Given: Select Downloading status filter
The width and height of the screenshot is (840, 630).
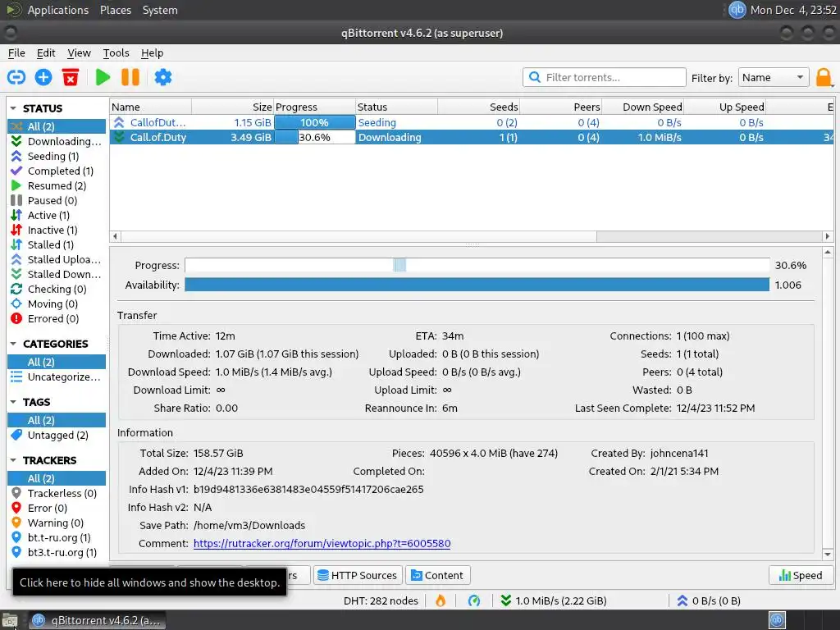Looking at the screenshot, I should click(x=57, y=141).
